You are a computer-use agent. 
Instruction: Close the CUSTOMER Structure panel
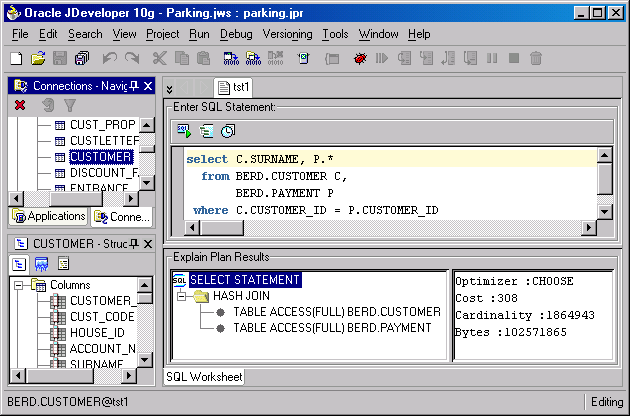(148, 244)
